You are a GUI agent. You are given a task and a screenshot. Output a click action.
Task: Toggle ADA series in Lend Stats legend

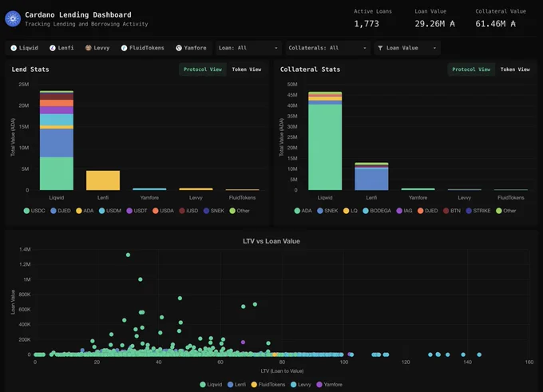point(85,211)
